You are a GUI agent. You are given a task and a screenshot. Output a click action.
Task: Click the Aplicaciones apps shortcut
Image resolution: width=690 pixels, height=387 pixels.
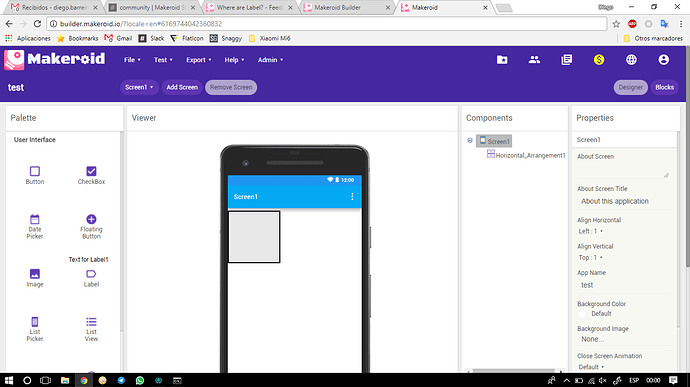pos(28,38)
